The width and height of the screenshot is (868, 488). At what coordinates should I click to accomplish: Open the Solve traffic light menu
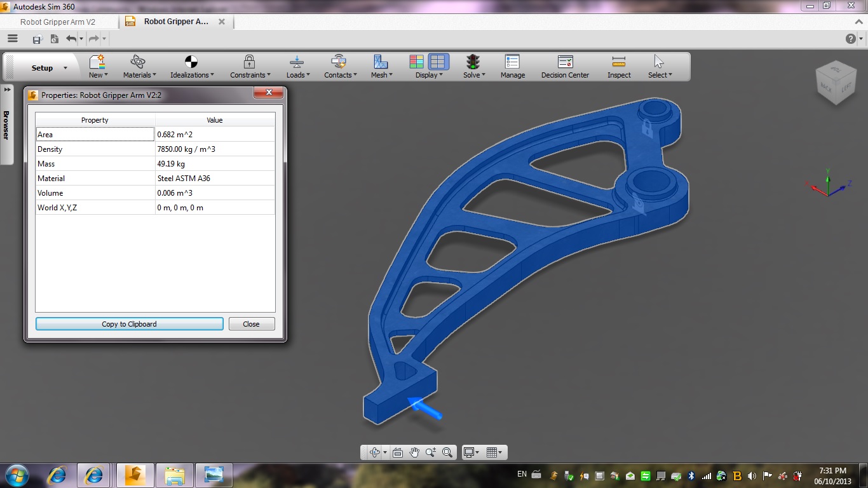tap(473, 67)
